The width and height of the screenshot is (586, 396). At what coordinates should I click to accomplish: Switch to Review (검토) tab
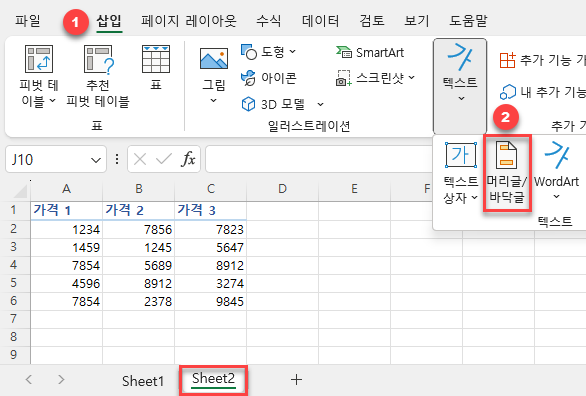372,20
